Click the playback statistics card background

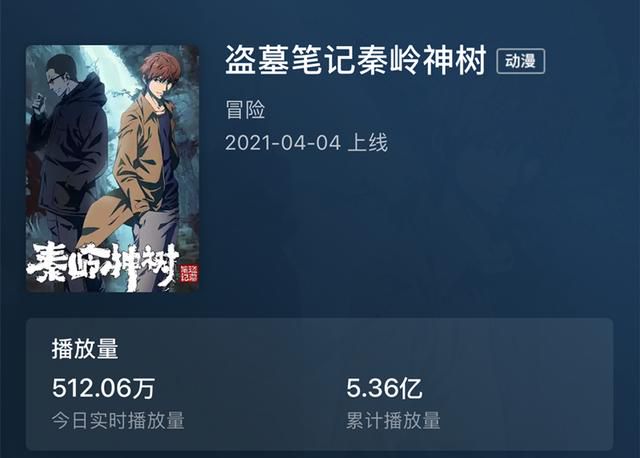320,384
